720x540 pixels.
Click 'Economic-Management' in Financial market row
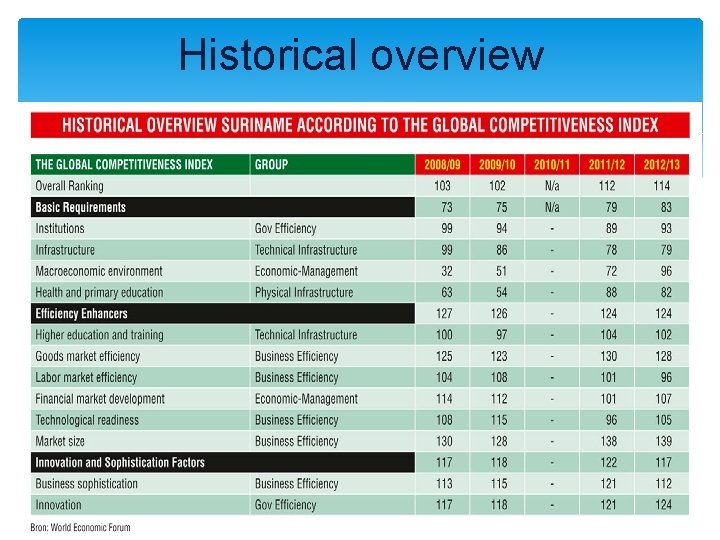tap(306, 399)
